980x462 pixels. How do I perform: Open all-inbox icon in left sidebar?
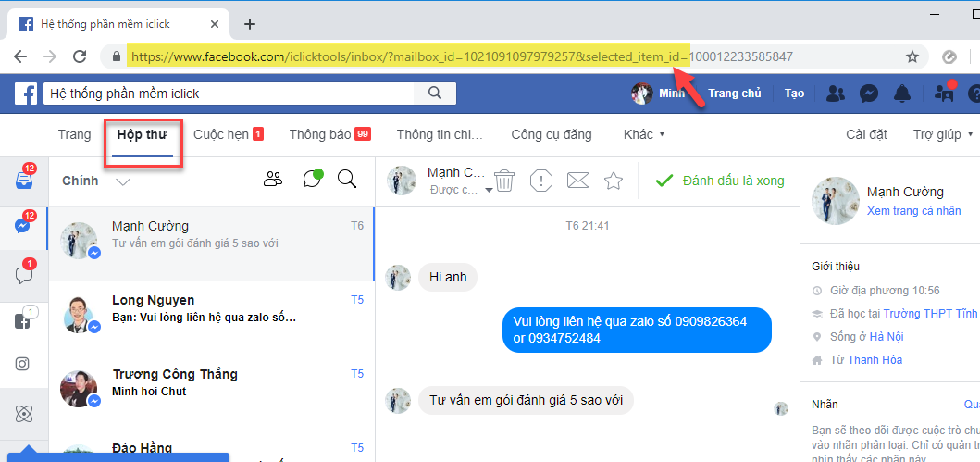[24, 180]
